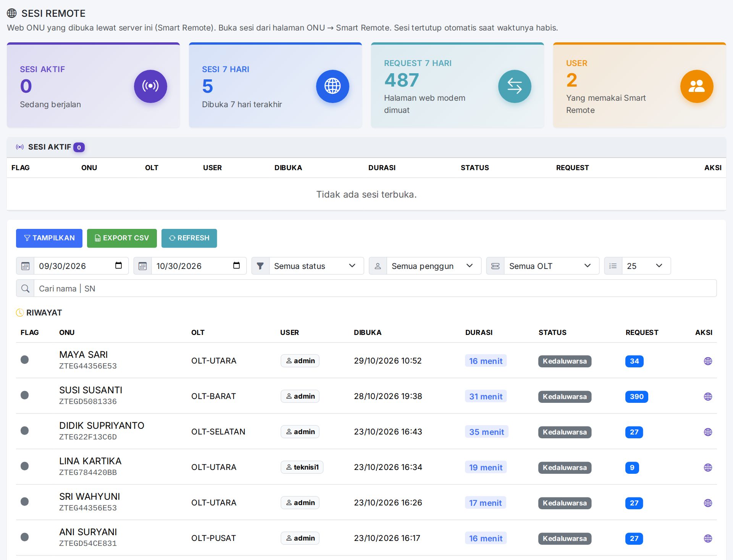The height and width of the screenshot is (560, 733).
Task: Click the 16 menit duration for MAYA SARI
Action: (486, 361)
